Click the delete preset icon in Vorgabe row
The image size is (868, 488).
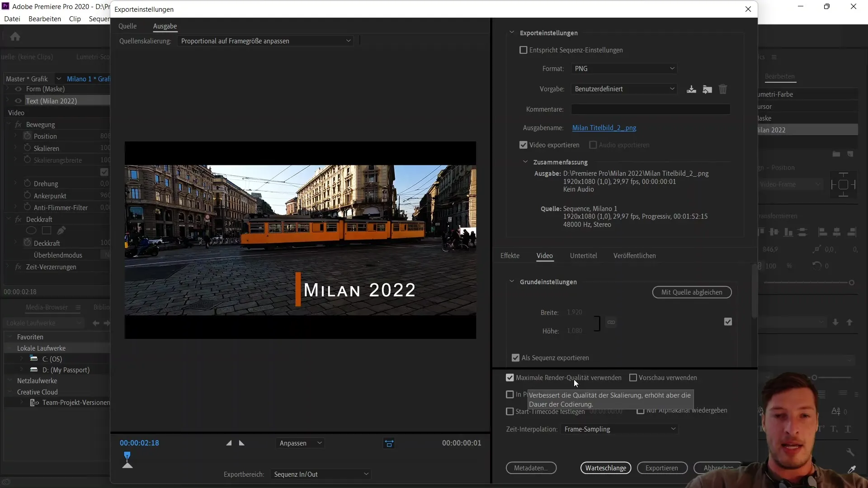click(723, 89)
